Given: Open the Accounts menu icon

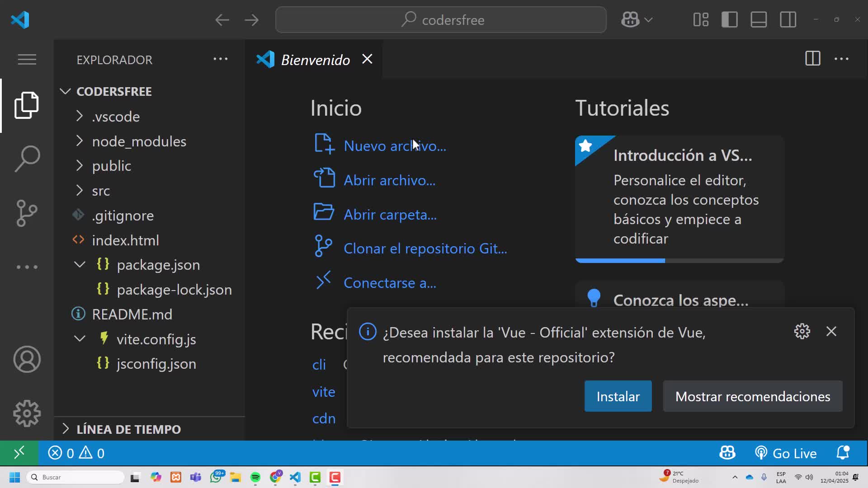Looking at the screenshot, I should pyautogui.click(x=27, y=359).
